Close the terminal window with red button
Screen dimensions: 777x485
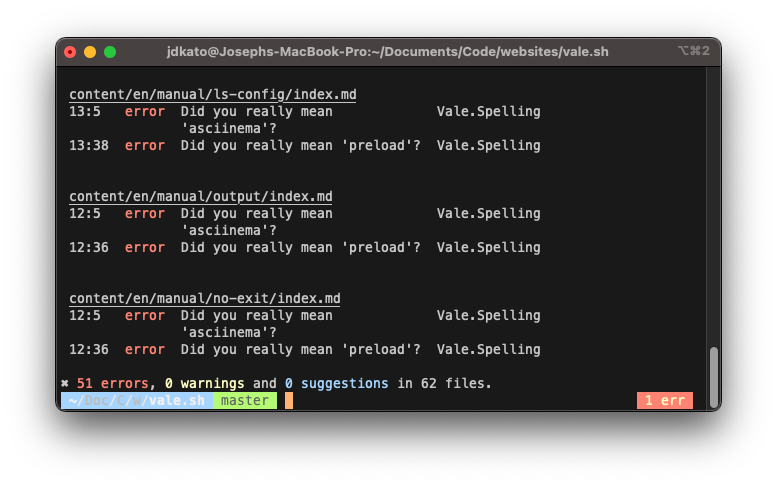point(70,52)
